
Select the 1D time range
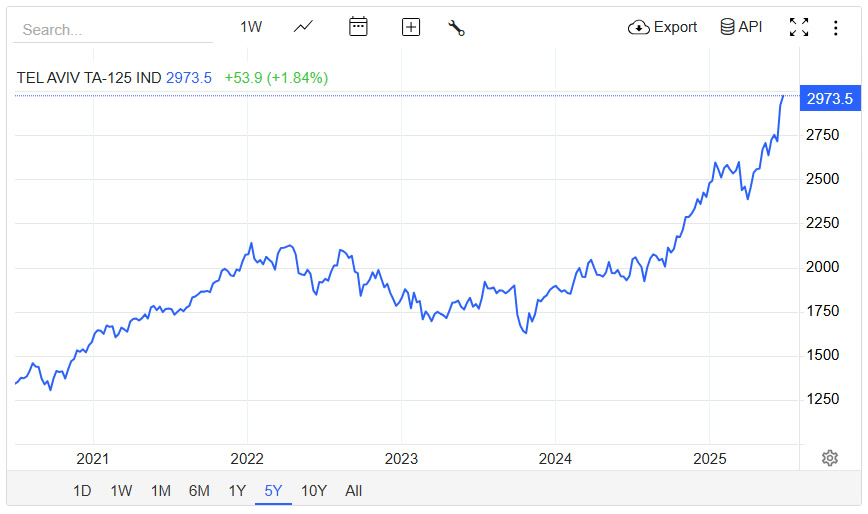[x=82, y=491]
